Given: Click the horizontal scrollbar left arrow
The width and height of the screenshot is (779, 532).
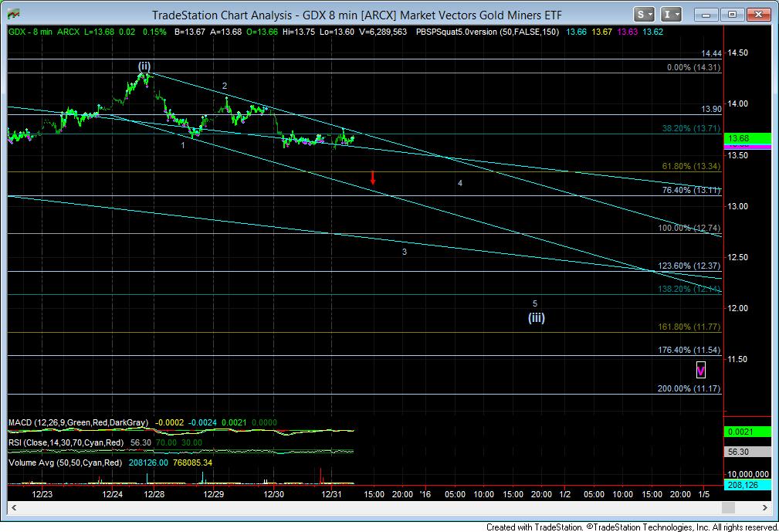Looking at the screenshot, I should (14, 507).
